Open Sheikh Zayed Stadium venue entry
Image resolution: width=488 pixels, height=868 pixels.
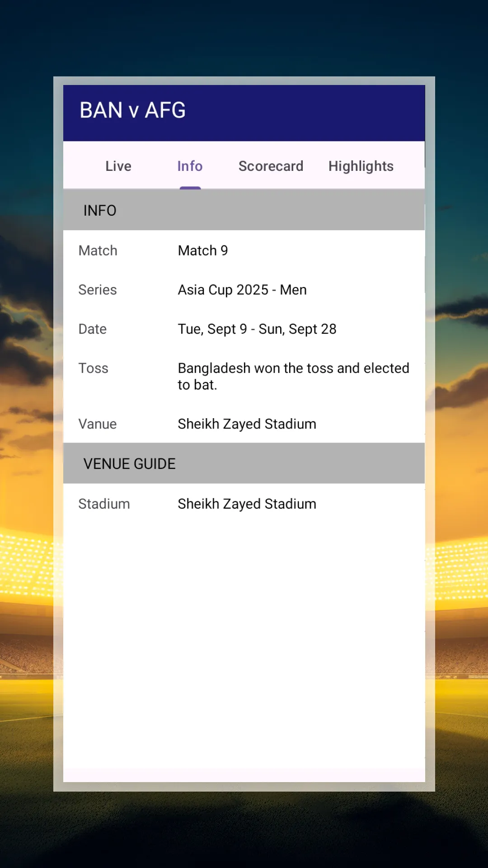(247, 424)
